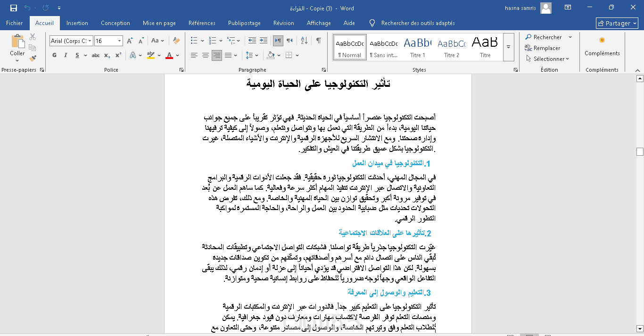
Task: Apply the yellow text highlight color
Action: 151,55
